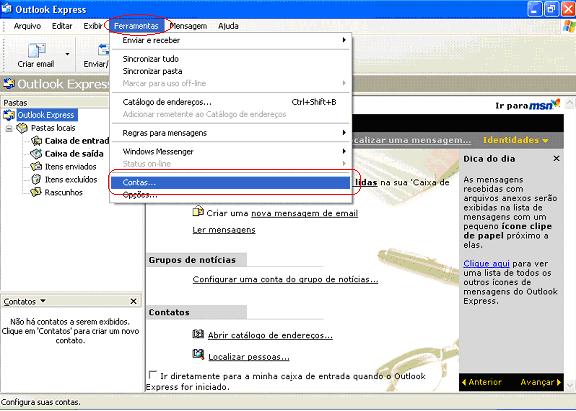This screenshot has width=576, height=411.
Task: Click the Pastas locais folder icon
Action: (22, 128)
